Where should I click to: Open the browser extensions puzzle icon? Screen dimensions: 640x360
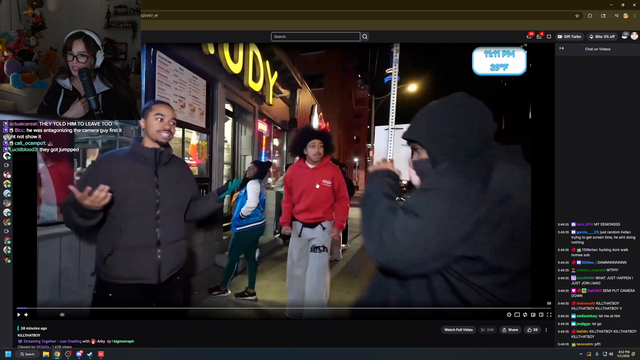point(590,16)
